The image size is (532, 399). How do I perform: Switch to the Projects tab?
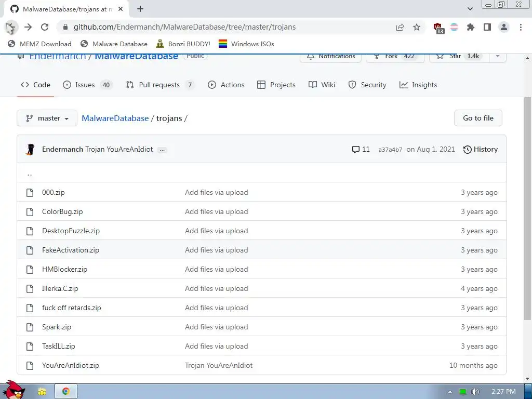coord(276,85)
